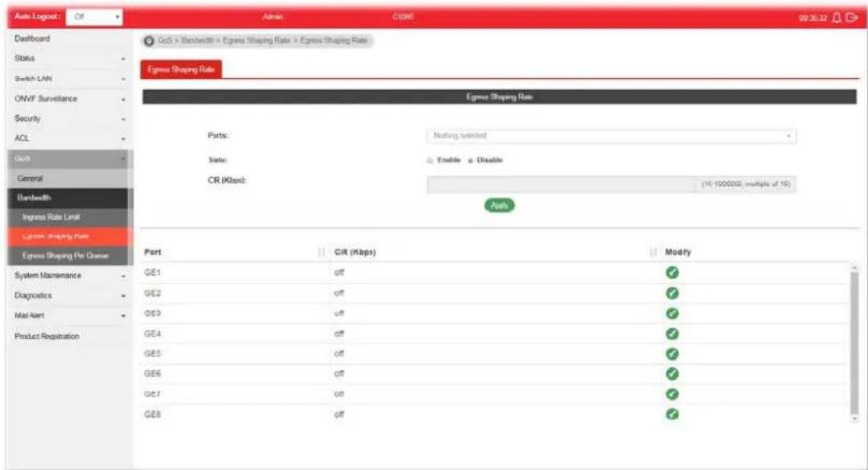Open Ingress Rate Limit page
This screenshot has height=470, width=868.
(69, 217)
